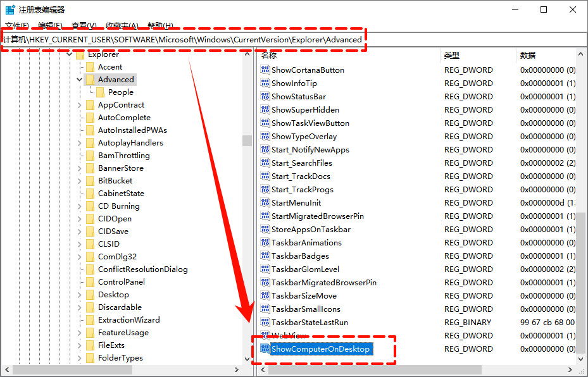The height and width of the screenshot is (377, 588).
Task: Select the ShowSuperHidden value entry
Action: click(305, 110)
